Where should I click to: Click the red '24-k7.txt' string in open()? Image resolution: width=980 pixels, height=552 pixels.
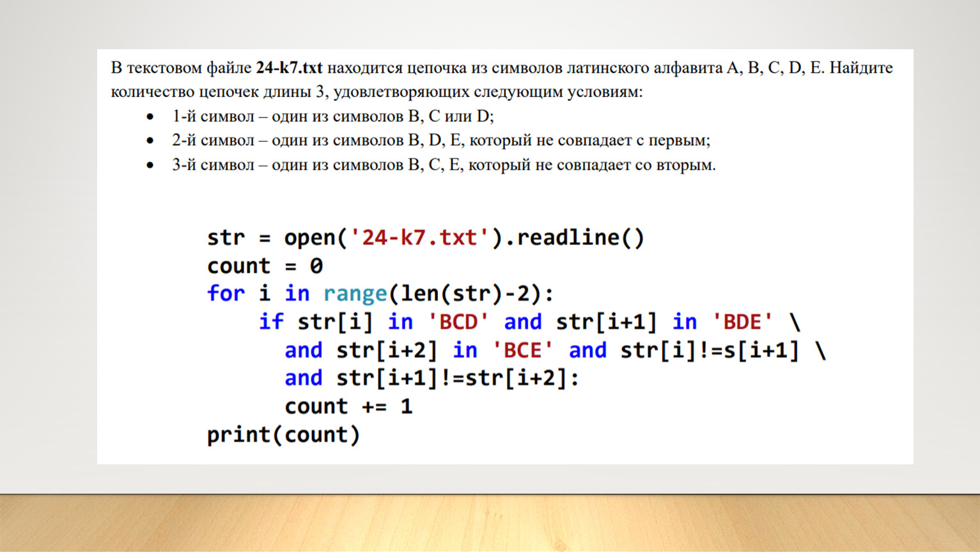[x=419, y=238]
